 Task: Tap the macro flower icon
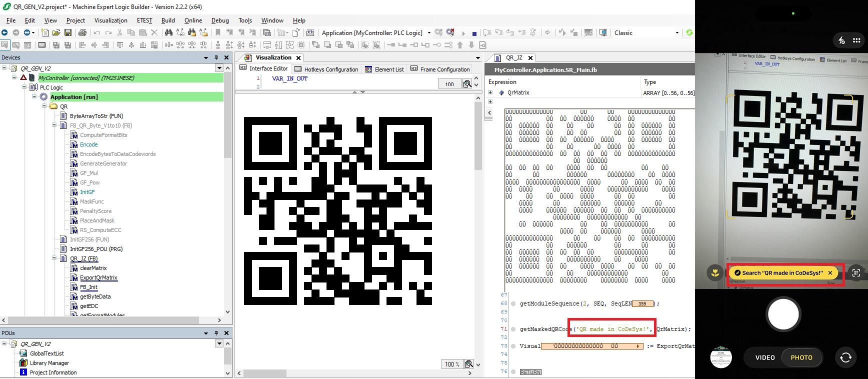(x=715, y=273)
